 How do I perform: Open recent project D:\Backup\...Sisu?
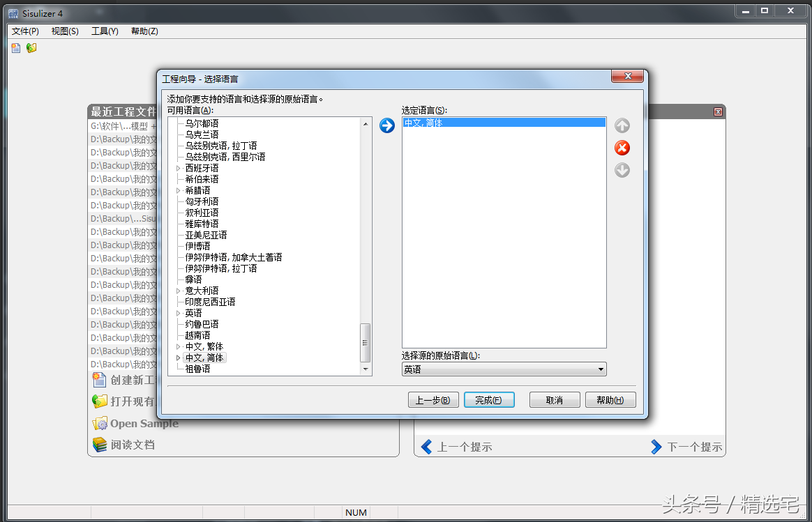[x=123, y=219]
